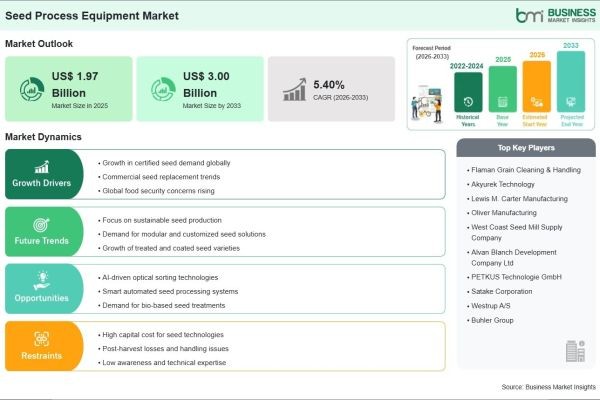Click the 'Projected End Year' bar label

(x=572, y=121)
